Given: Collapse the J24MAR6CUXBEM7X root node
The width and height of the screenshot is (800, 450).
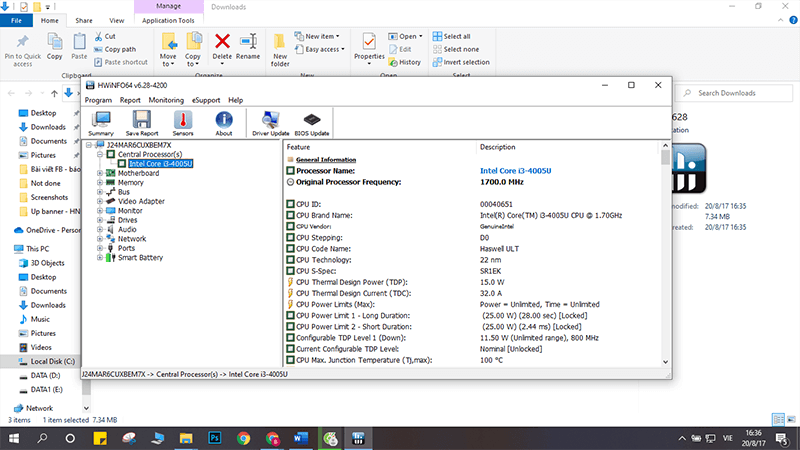Looking at the screenshot, I should pos(89,145).
